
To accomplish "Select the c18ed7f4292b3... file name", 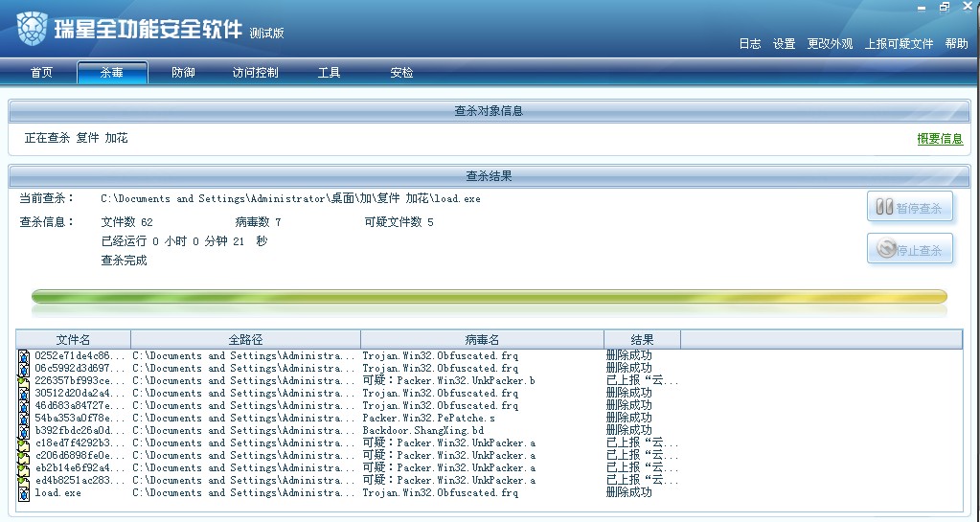I will [80, 443].
